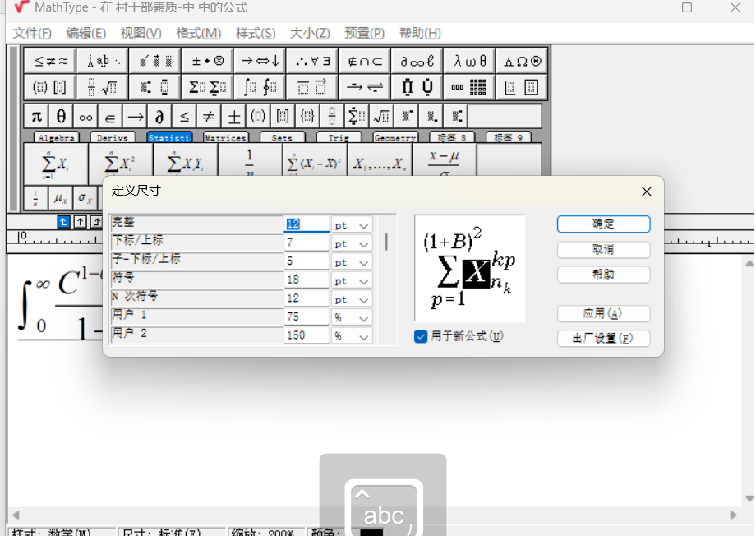Switch to the Geometry tab
756x536 pixels.
coord(395,138)
